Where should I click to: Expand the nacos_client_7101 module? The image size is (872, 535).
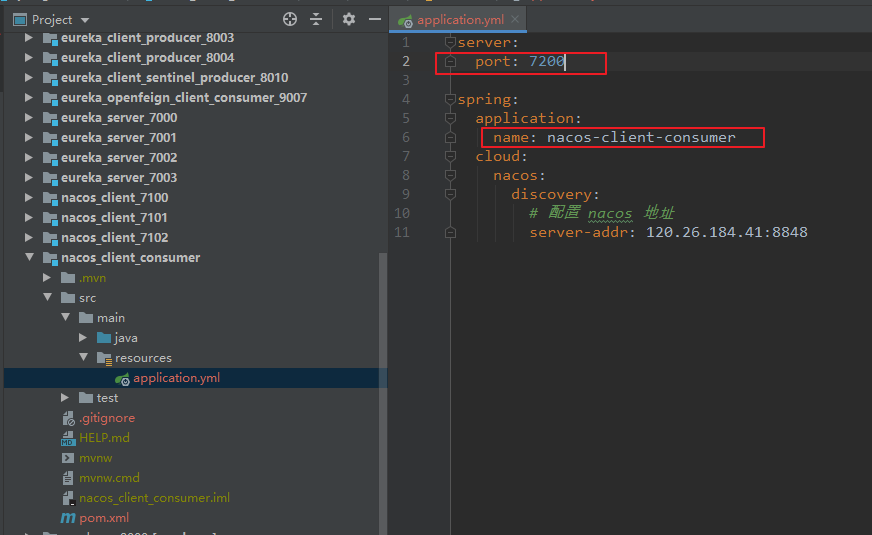28,218
